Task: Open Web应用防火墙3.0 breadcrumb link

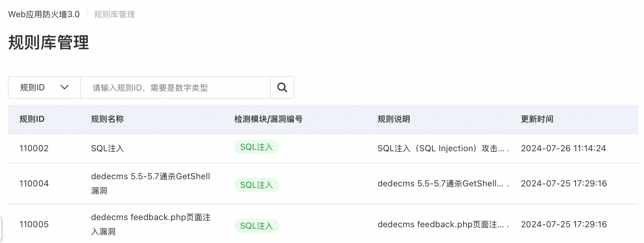Action: pyautogui.click(x=44, y=14)
